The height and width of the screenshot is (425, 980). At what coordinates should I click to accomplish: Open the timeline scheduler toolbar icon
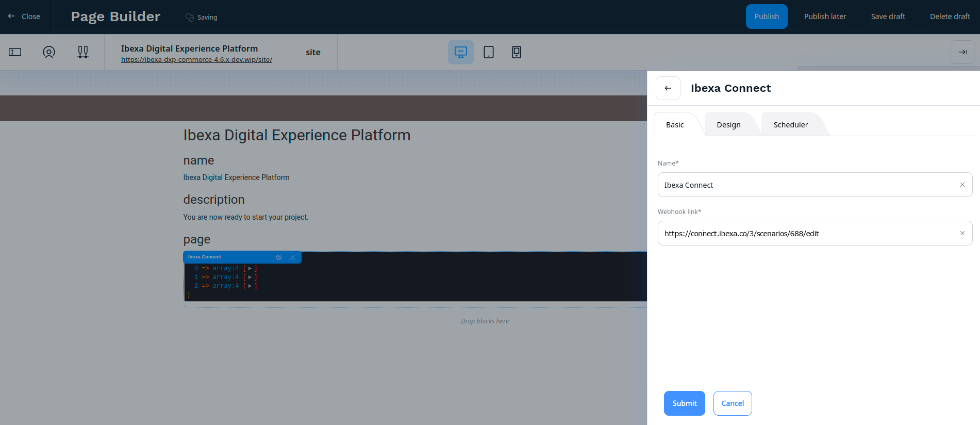83,52
